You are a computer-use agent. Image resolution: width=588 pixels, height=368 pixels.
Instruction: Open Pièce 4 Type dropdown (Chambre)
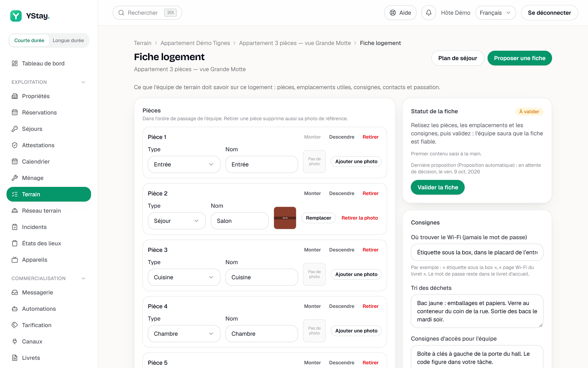(184, 334)
